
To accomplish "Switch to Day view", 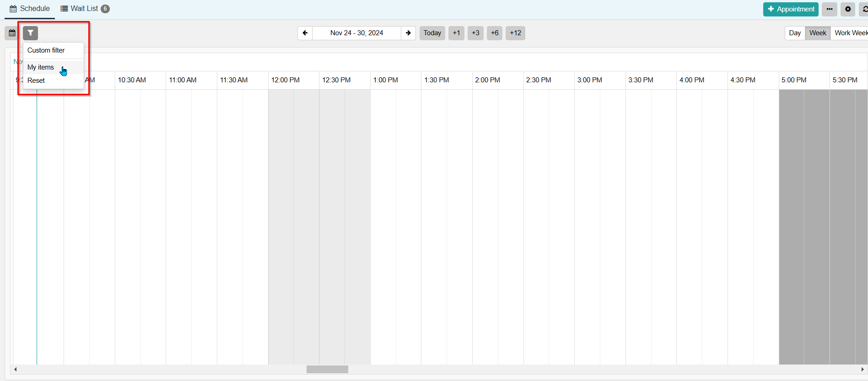I will pos(795,33).
